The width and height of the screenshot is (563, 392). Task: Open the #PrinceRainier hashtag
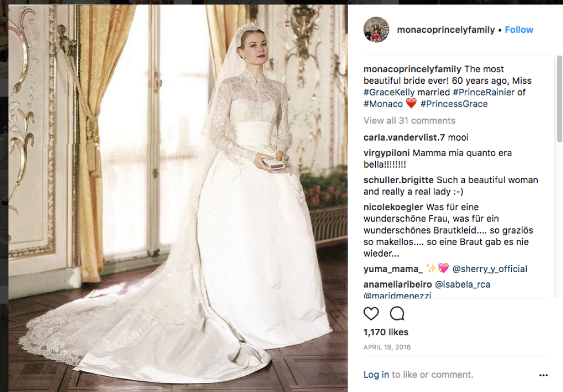point(484,92)
